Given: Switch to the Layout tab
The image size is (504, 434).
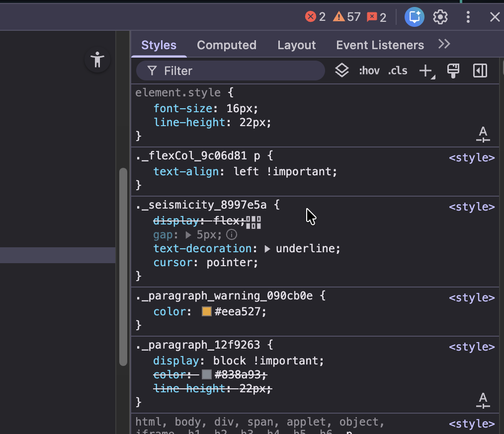Looking at the screenshot, I should 296,45.
